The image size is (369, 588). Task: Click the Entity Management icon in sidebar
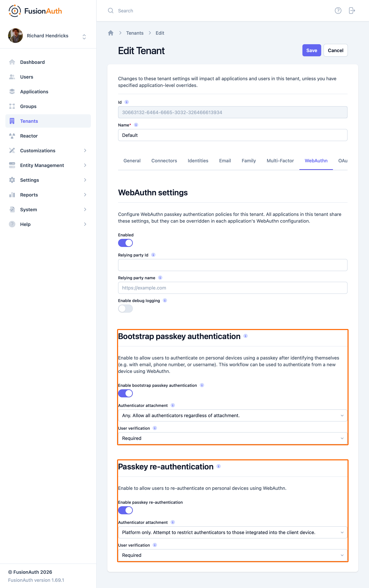pyautogui.click(x=12, y=165)
